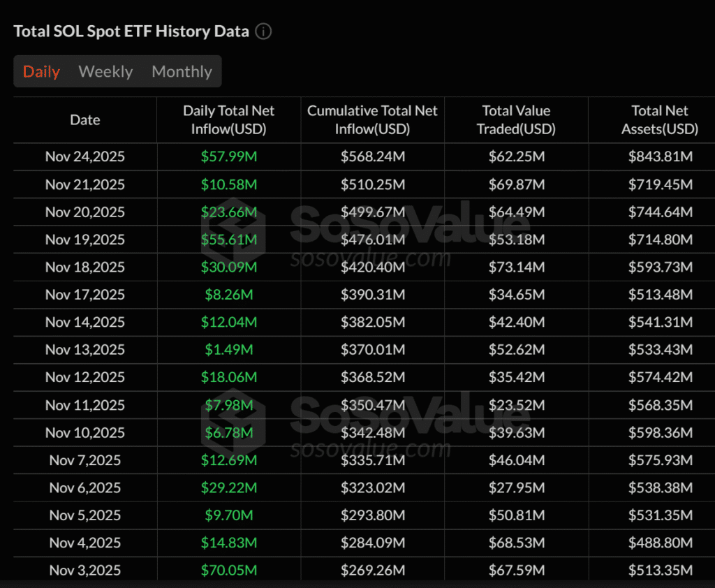Viewport: 715px width, 588px height.
Task: Click the $1.49M inflow on Nov 13,2025
Action: click(228, 350)
